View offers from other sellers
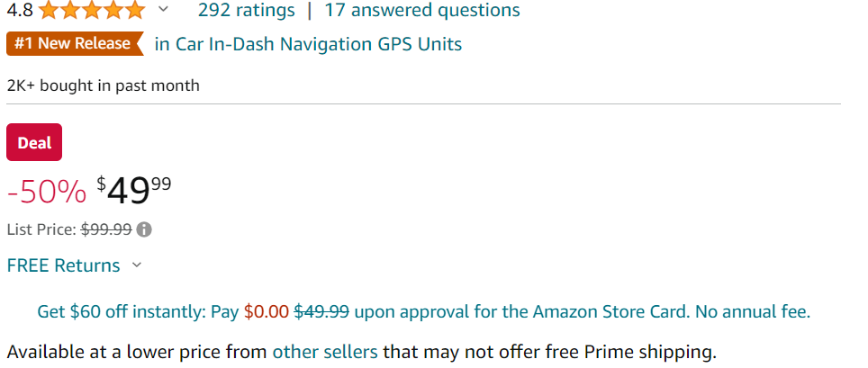 (x=325, y=352)
